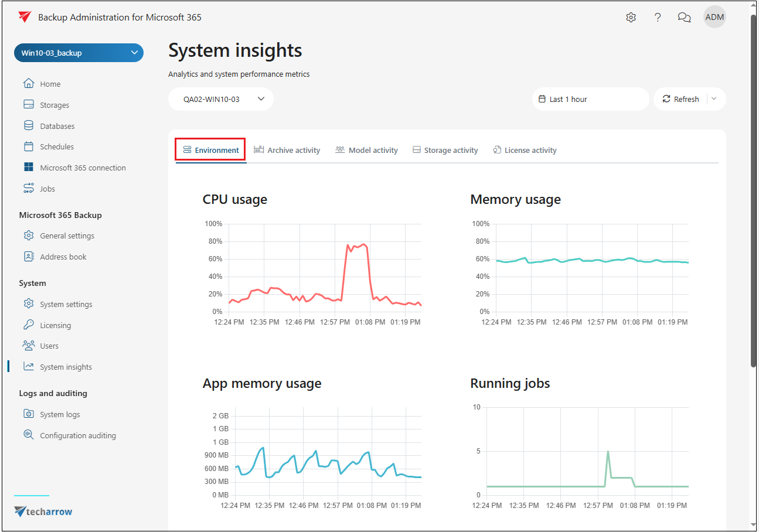Click the red Contentarrow logo icon
This screenshot has height=532, width=759.
click(x=25, y=17)
